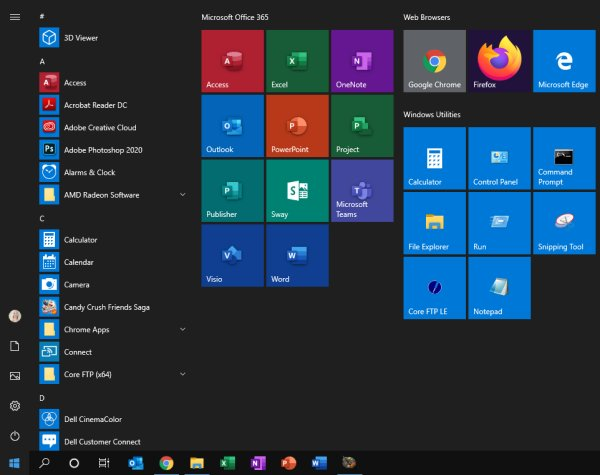Image resolution: width=600 pixels, height=475 pixels.
Task: Open Acrobat Reader DC from app list
Action: pyautogui.click(x=115, y=105)
